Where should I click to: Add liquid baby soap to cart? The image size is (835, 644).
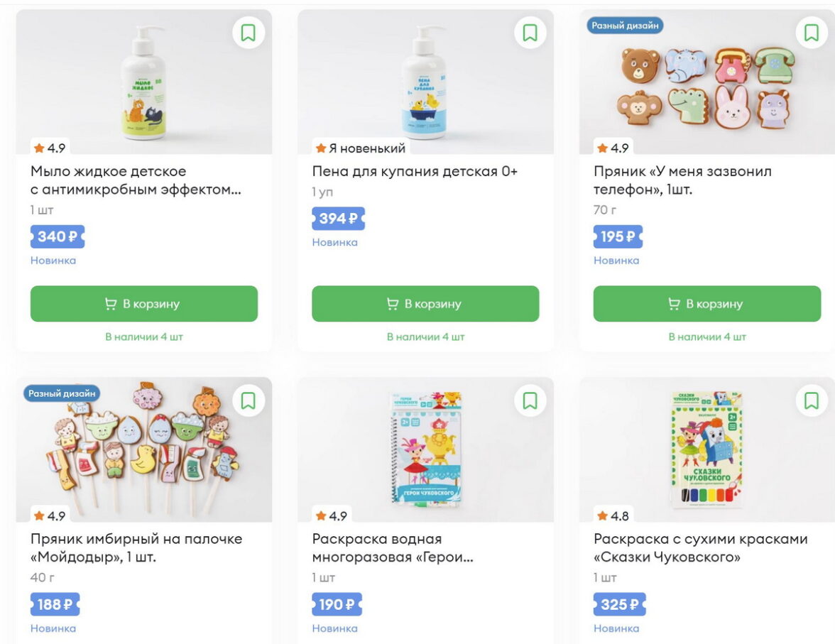tap(144, 304)
